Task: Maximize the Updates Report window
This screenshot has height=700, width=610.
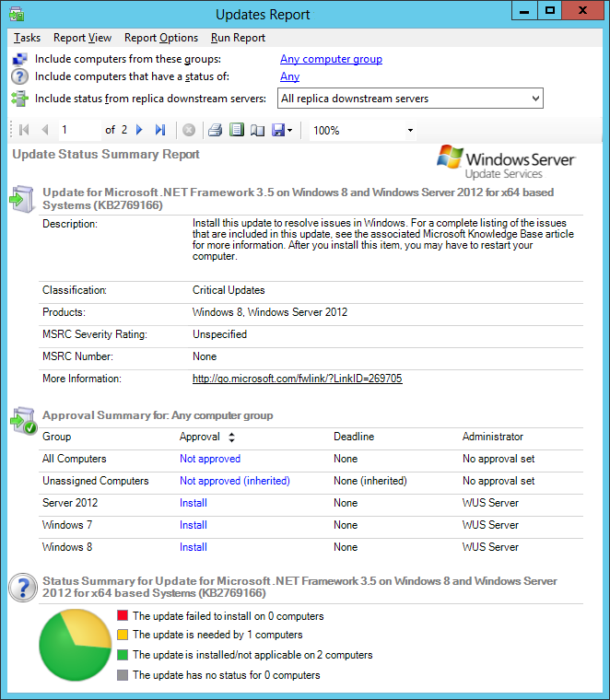Action: 550,11
